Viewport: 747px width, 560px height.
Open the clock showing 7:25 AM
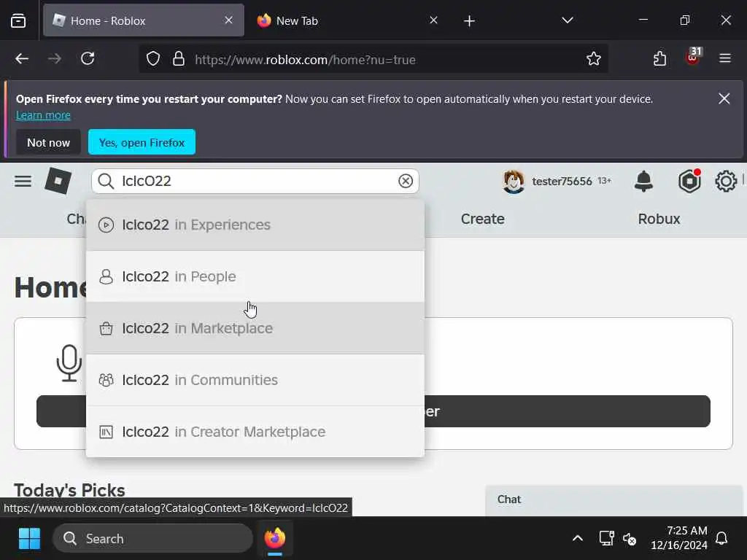(679, 537)
